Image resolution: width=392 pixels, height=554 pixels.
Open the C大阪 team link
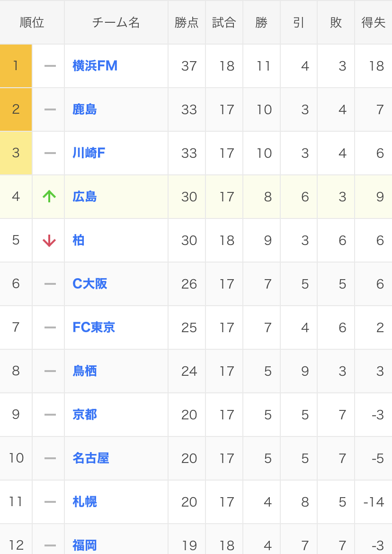[89, 284]
